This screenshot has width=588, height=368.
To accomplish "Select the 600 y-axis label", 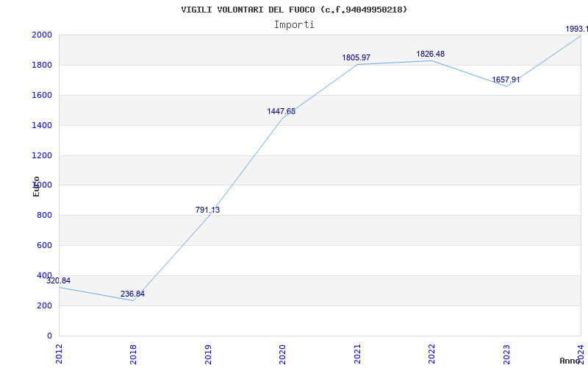I will 44,246.
